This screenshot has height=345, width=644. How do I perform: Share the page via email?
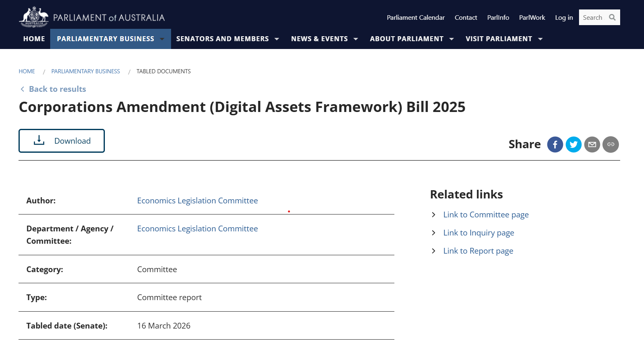tap(592, 145)
